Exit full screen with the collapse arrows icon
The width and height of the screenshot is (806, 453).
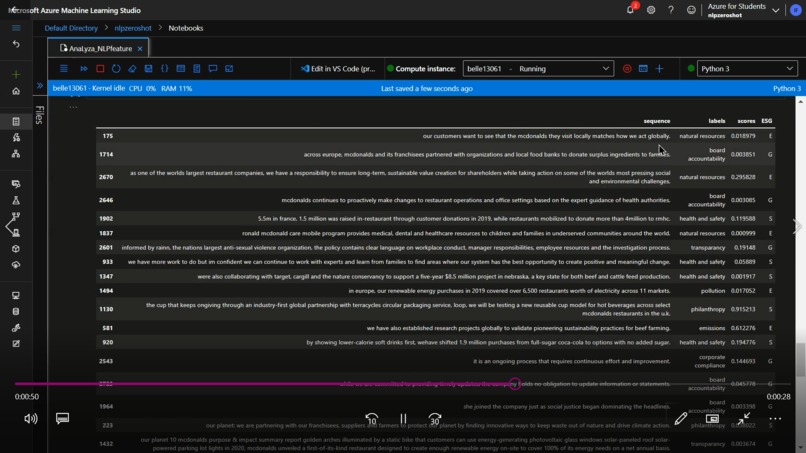coord(743,419)
